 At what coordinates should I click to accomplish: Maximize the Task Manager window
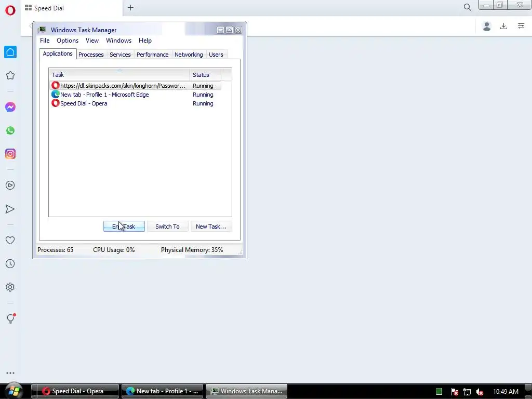coord(229,30)
